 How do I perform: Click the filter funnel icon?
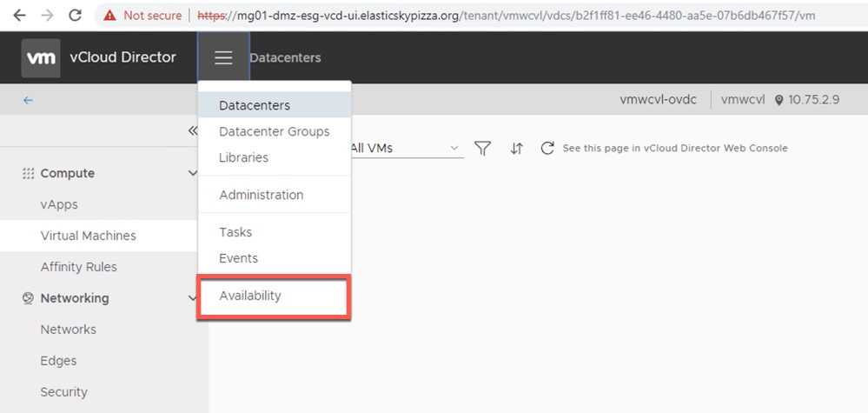[482, 148]
